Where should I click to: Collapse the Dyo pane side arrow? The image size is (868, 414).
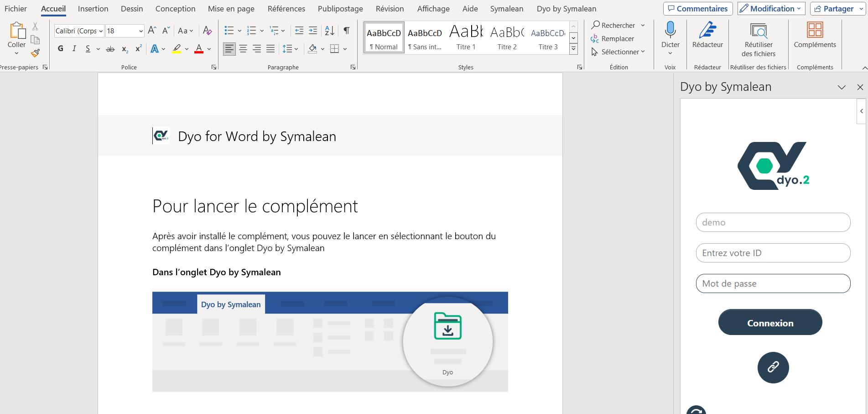click(x=861, y=111)
